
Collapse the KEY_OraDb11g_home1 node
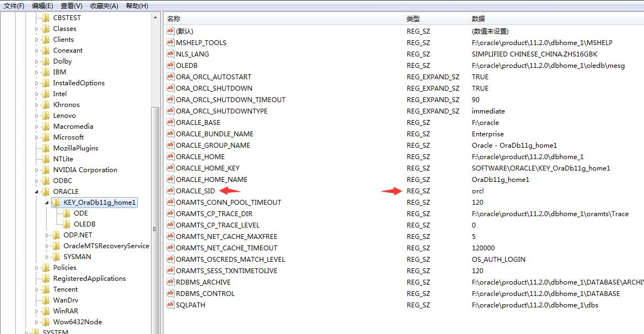coord(47,203)
